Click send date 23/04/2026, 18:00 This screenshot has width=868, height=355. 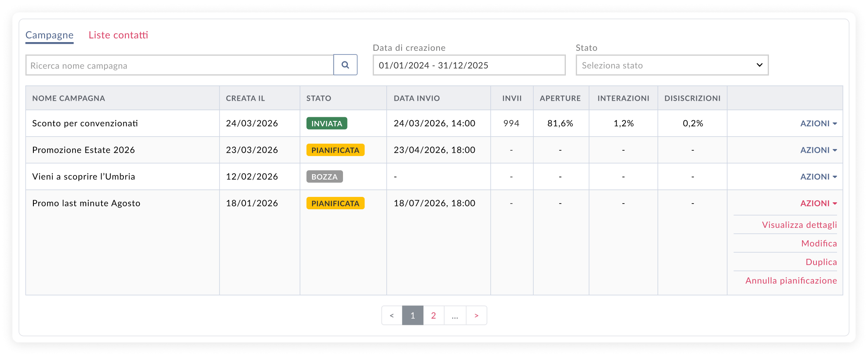tap(435, 150)
